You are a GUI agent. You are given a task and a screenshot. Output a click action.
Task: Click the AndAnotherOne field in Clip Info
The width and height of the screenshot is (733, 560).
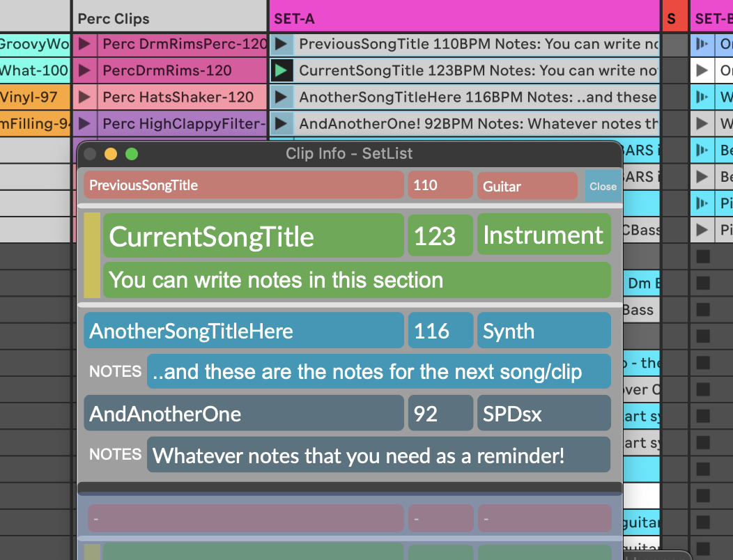pyautogui.click(x=244, y=413)
